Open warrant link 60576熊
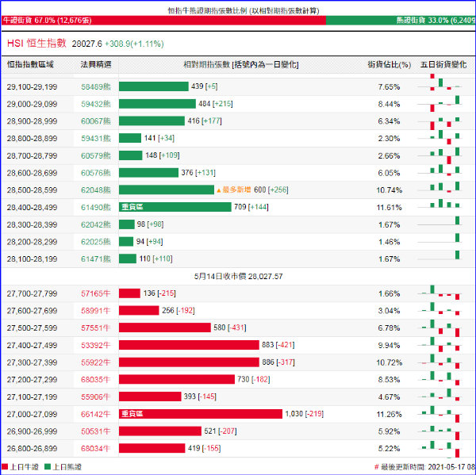 pyautogui.click(x=96, y=173)
